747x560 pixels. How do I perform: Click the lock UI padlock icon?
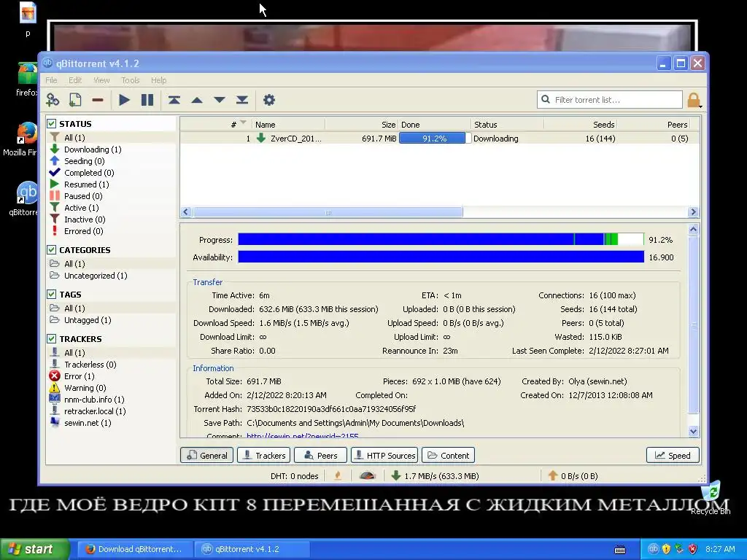click(x=694, y=100)
